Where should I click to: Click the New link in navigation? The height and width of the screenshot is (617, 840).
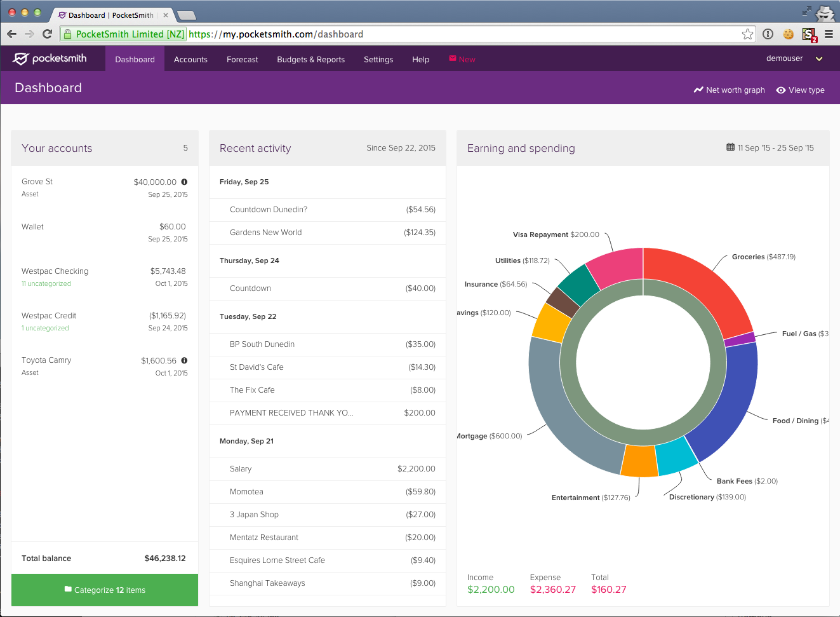(462, 59)
